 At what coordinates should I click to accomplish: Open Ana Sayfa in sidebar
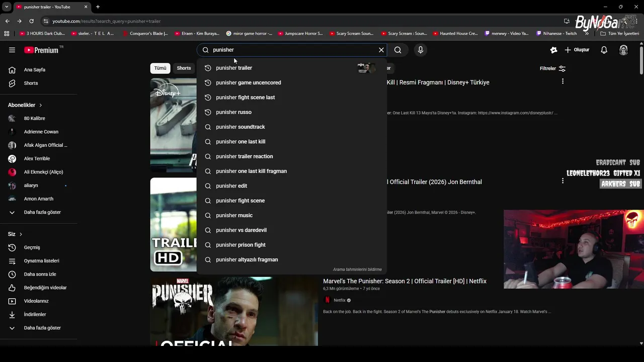[x=38, y=70]
